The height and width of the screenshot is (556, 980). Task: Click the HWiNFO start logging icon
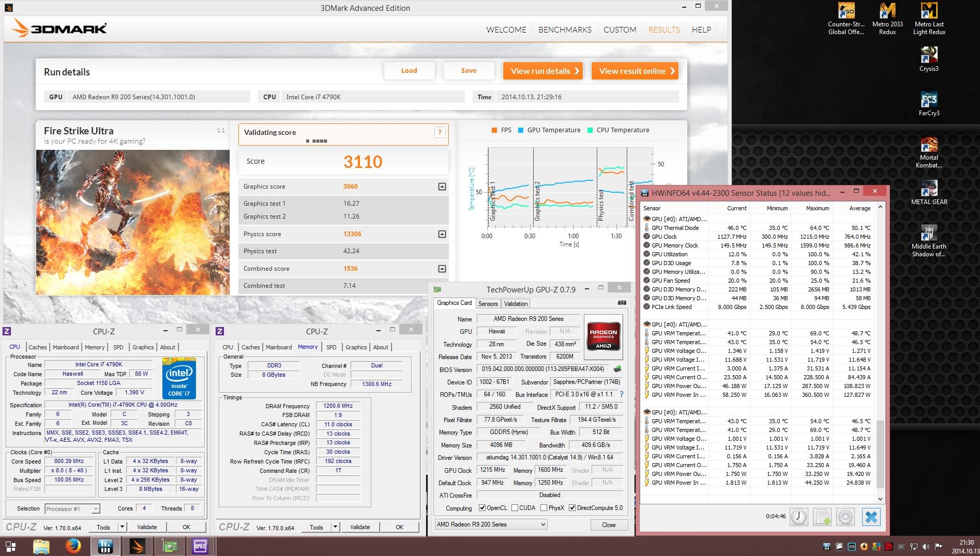[x=822, y=517]
